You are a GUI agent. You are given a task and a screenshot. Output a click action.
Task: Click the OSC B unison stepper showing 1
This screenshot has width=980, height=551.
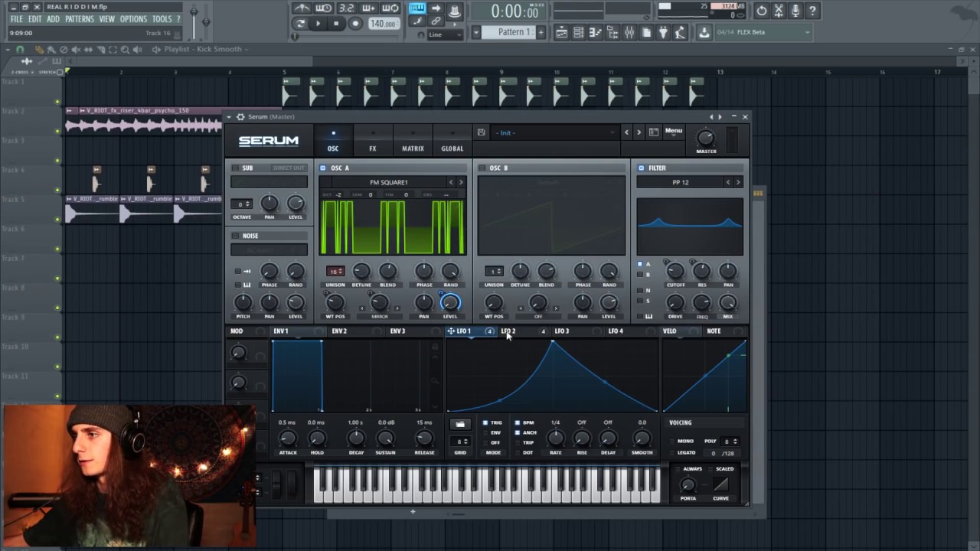pos(495,271)
